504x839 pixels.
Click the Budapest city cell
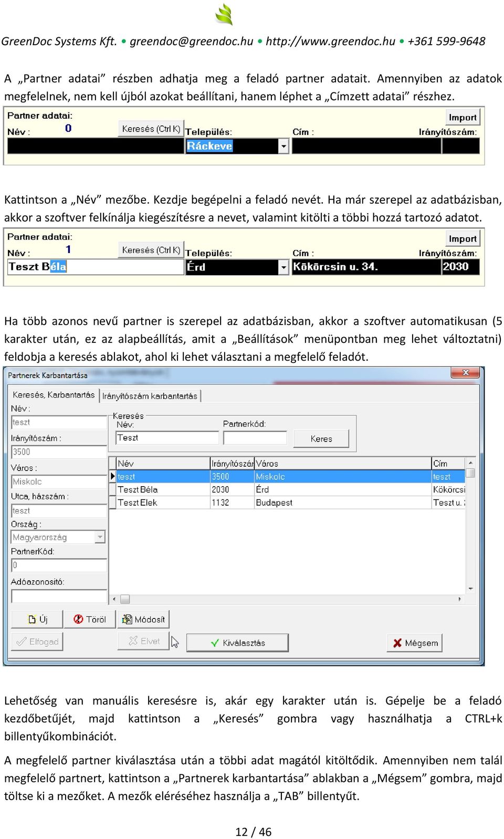click(x=342, y=502)
